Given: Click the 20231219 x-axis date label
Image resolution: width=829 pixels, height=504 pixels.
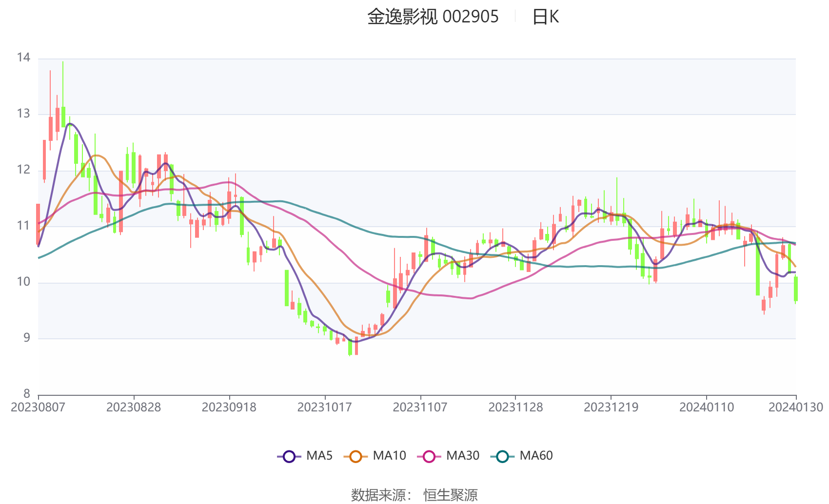Looking at the screenshot, I should click(611, 407).
